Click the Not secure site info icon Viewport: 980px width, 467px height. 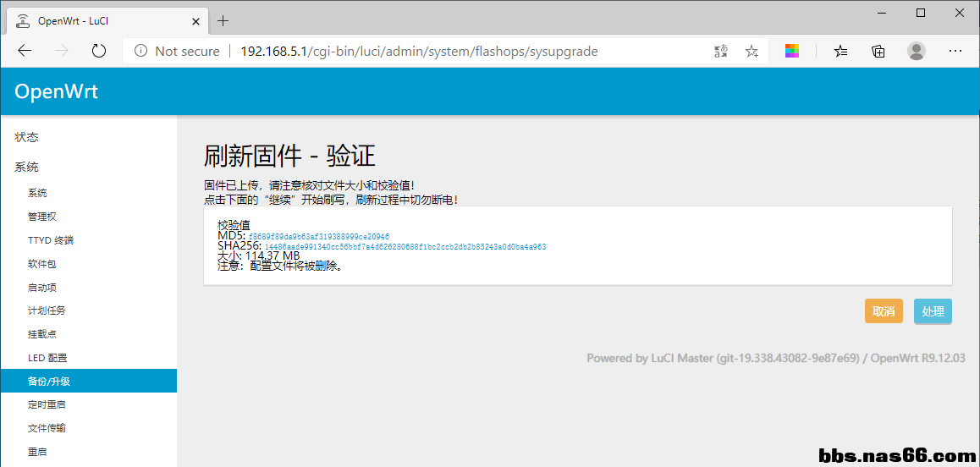[x=141, y=51]
